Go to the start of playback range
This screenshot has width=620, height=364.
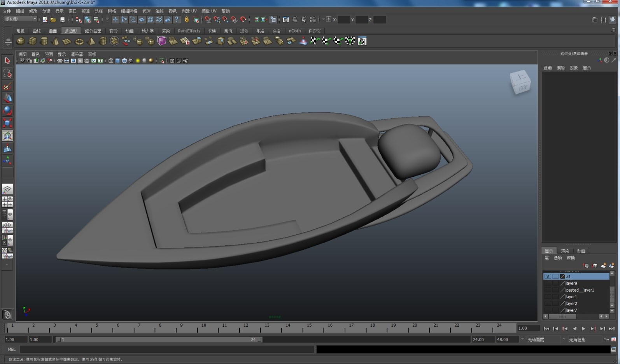click(x=546, y=329)
